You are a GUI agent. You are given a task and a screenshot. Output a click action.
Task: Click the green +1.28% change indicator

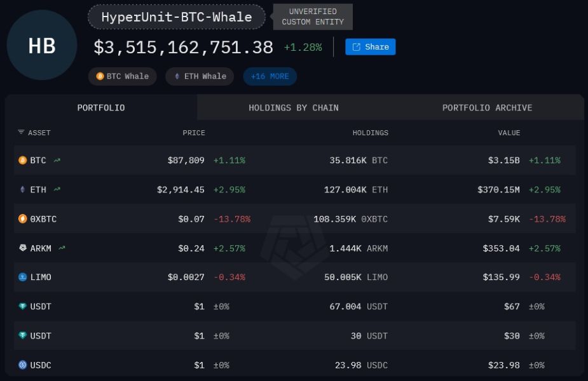(304, 46)
